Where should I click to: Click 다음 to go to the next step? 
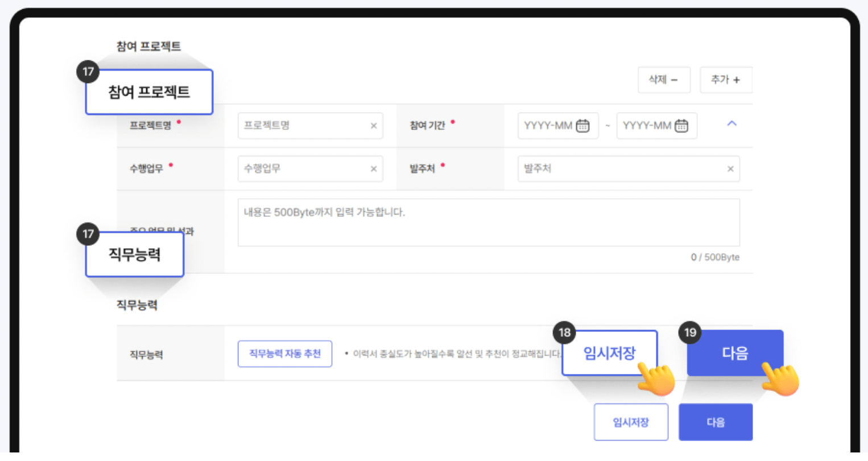[715, 422]
